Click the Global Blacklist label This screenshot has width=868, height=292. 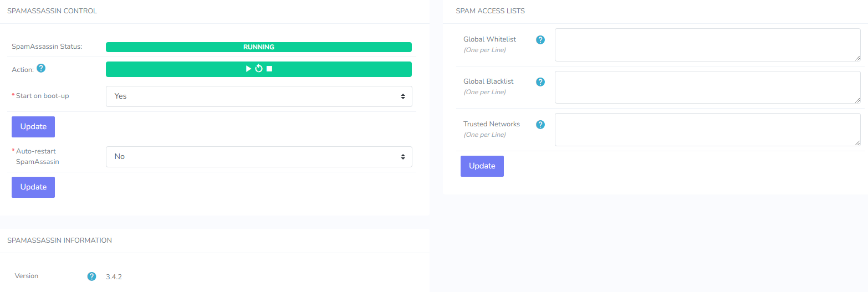coord(488,81)
